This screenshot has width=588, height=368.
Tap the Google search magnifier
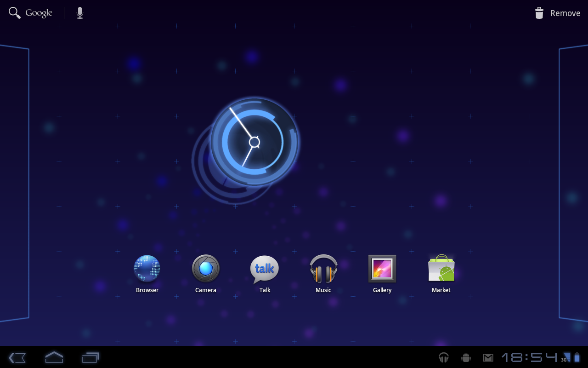pos(15,13)
